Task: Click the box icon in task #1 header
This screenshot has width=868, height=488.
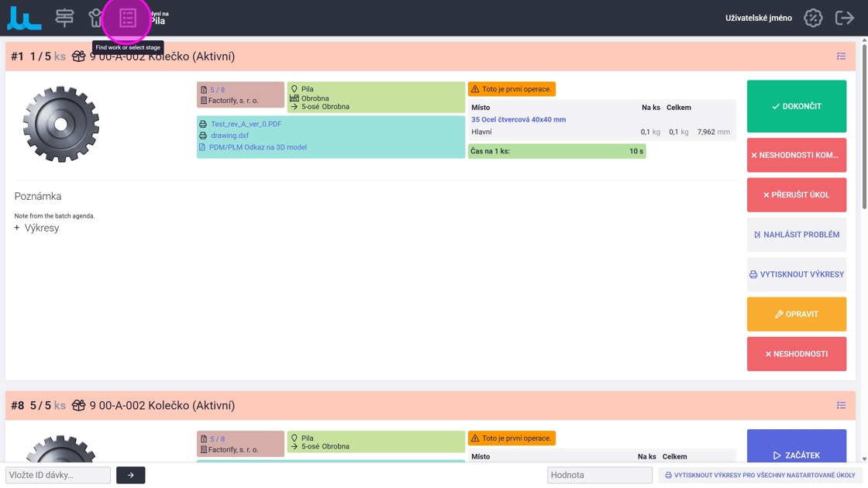Action: pos(78,56)
